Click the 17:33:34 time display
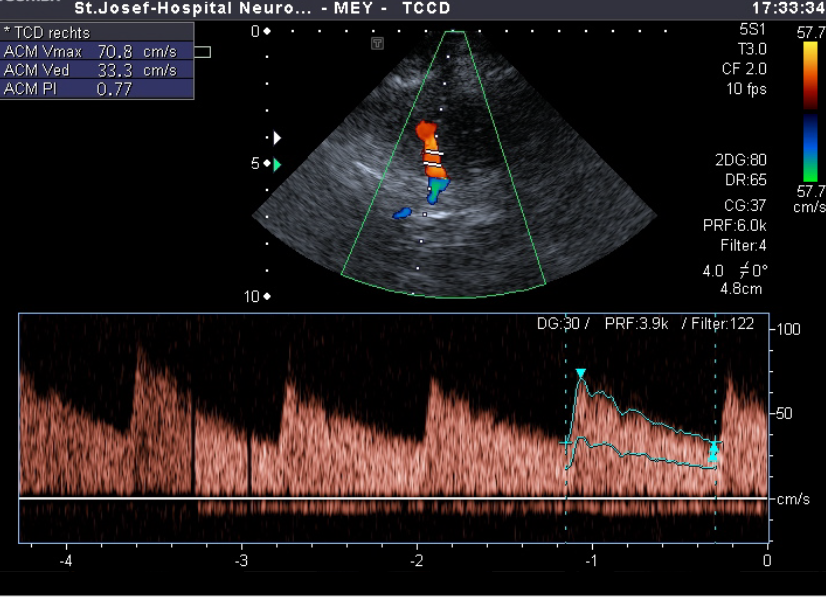Screen dimensions: 826x597 tap(789, 8)
